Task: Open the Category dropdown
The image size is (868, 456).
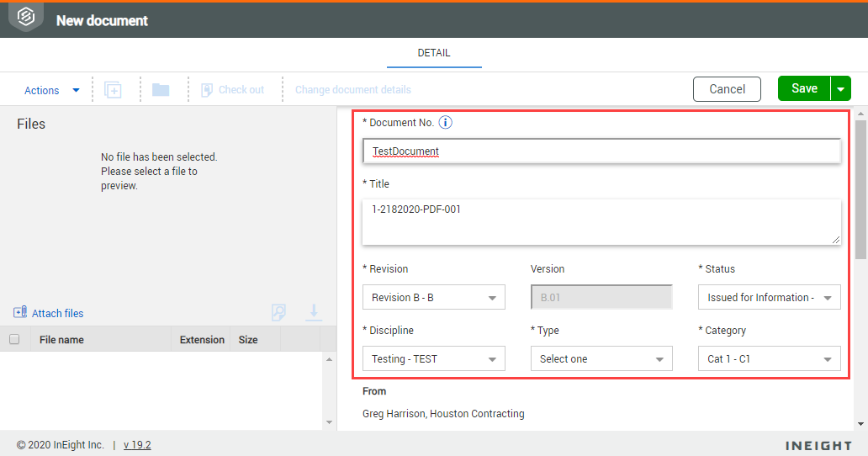Action: pyautogui.click(x=769, y=359)
